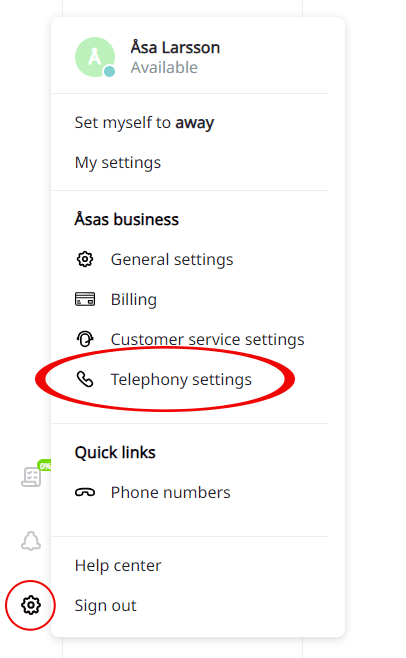This screenshot has height=658, width=406.
Task: Open the notifications bell icon
Action: pyautogui.click(x=31, y=541)
